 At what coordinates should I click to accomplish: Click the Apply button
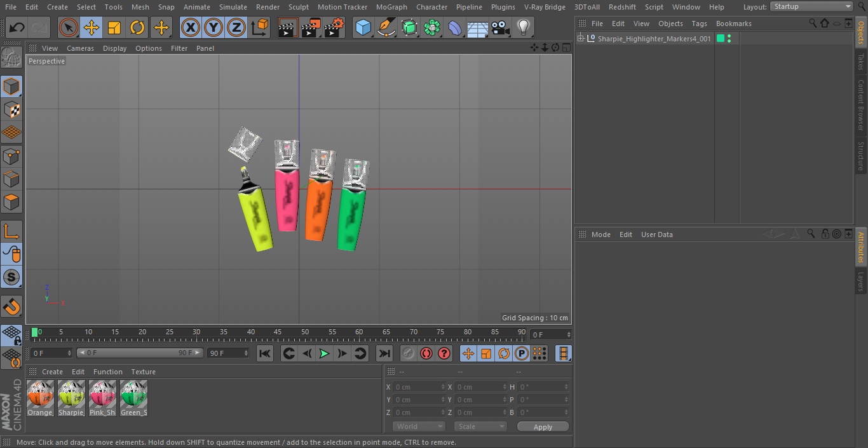[543, 427]
